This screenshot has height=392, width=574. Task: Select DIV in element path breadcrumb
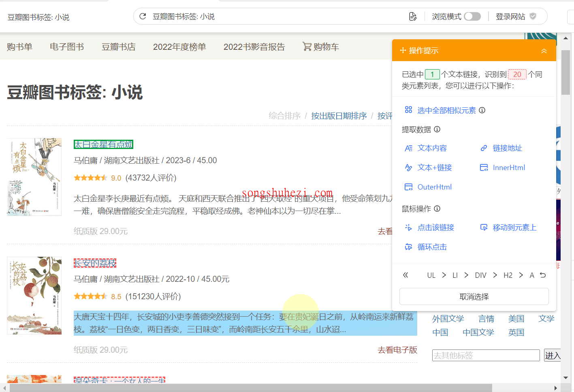click(x=480, y=275)
